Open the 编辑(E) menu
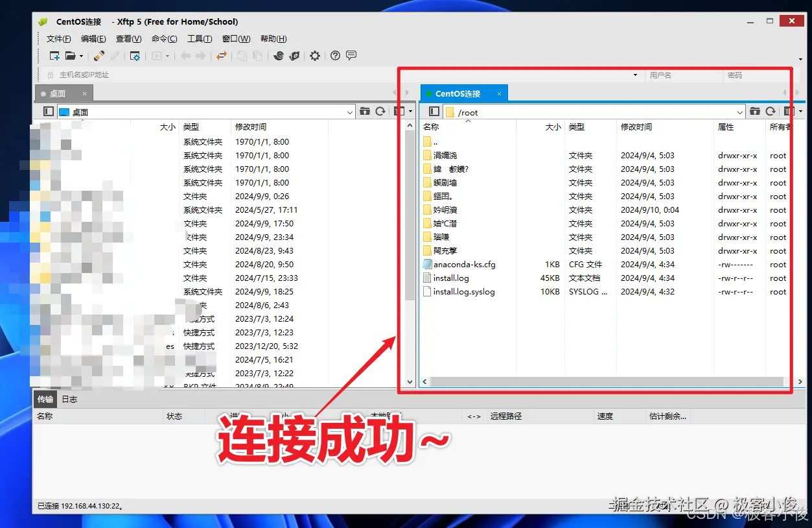The width and height of the screenshot is (812, 528). click(93, 39)
